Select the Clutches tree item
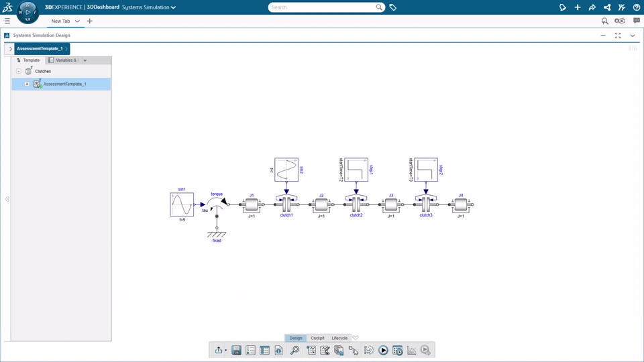The width and height of the screenshot is (644, 362). [43, 72]
